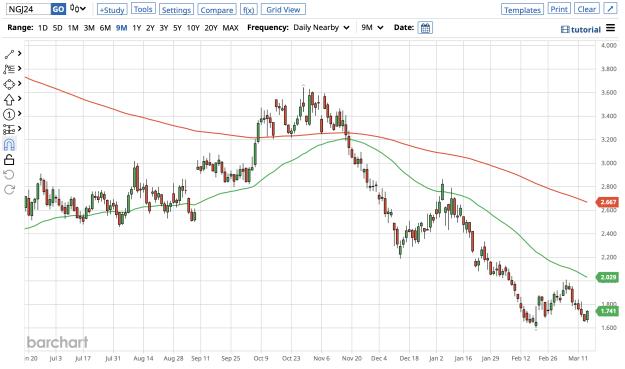Open the chart type candlestick selector
The width and height of the screenshot is (625, 369).
click(x=78, y=8)
